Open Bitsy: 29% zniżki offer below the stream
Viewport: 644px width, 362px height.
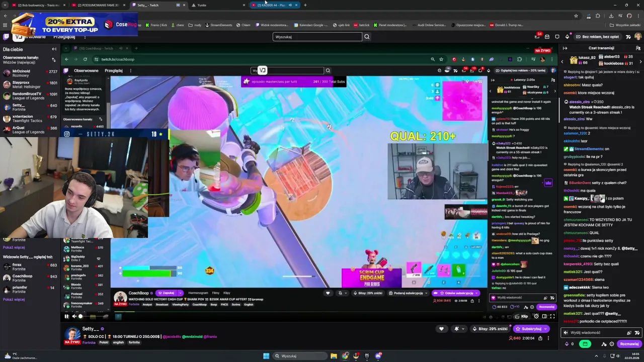point(489,329)
